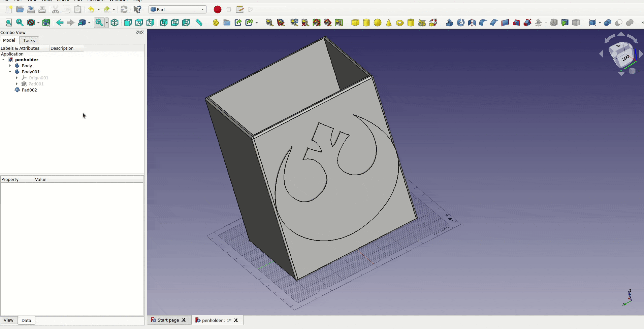The width and height of the screenshot is (644, 329).
Task: Fit all content in the view
Action: [x=9, y=23]
